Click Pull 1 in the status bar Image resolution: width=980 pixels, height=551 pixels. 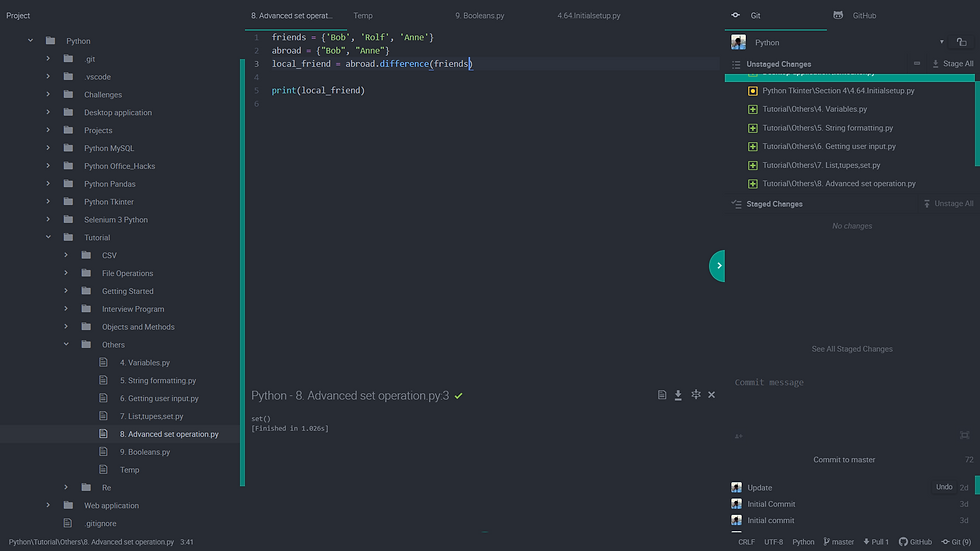(876, 542)
